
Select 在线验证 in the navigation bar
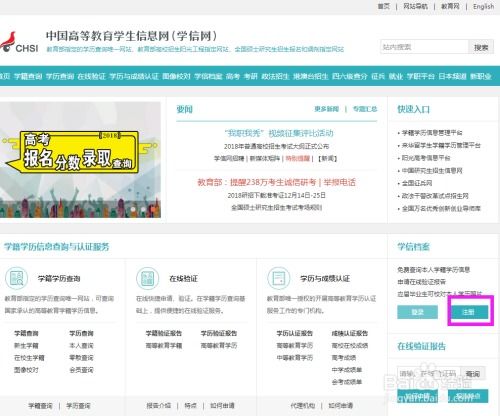click(x=91, y=76)
